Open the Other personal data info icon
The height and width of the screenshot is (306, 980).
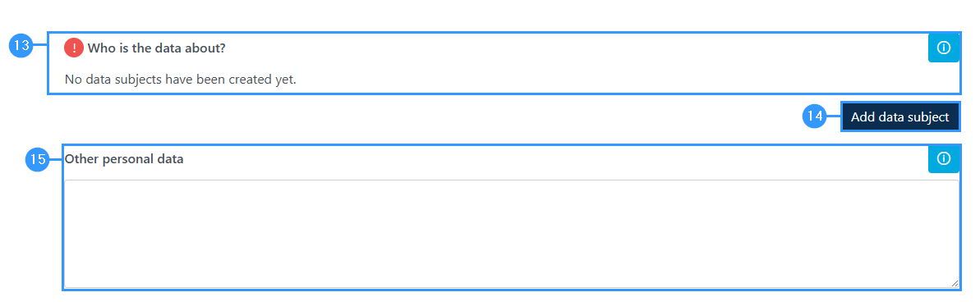(x=944, y=158)
